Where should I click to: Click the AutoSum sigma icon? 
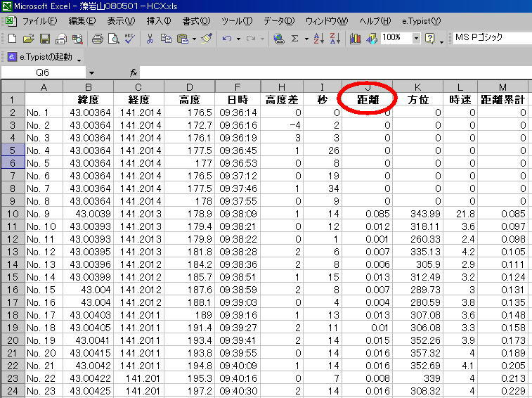point(295,38)
